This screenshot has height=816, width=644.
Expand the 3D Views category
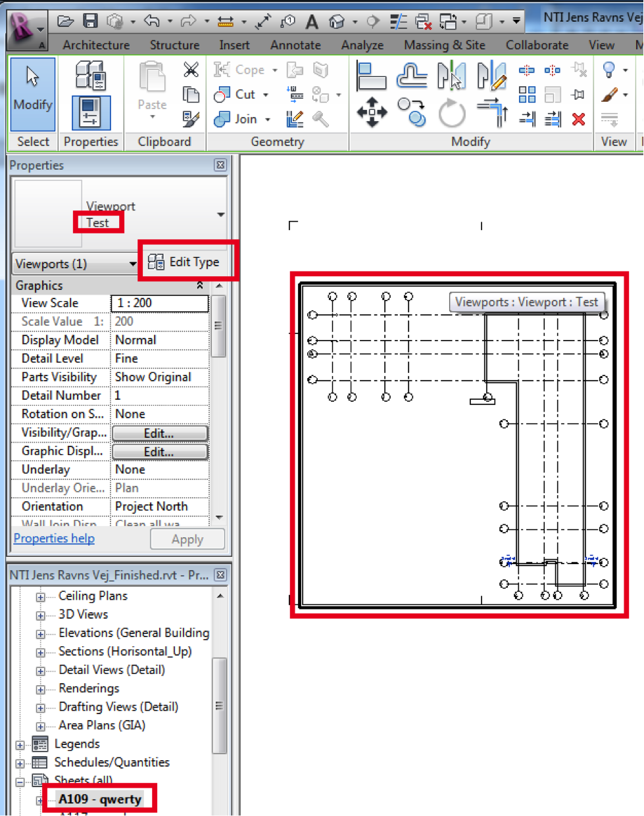click(x=41, y=614)
